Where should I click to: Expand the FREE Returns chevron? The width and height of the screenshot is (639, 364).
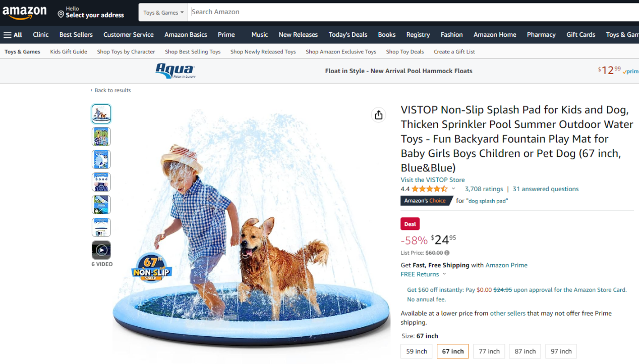444,274
